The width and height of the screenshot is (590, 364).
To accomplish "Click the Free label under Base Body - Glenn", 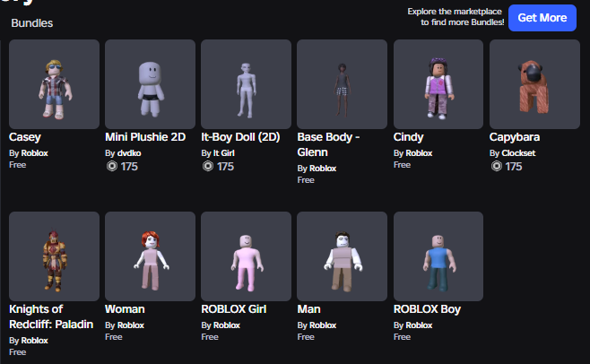I will click(306, 180).
